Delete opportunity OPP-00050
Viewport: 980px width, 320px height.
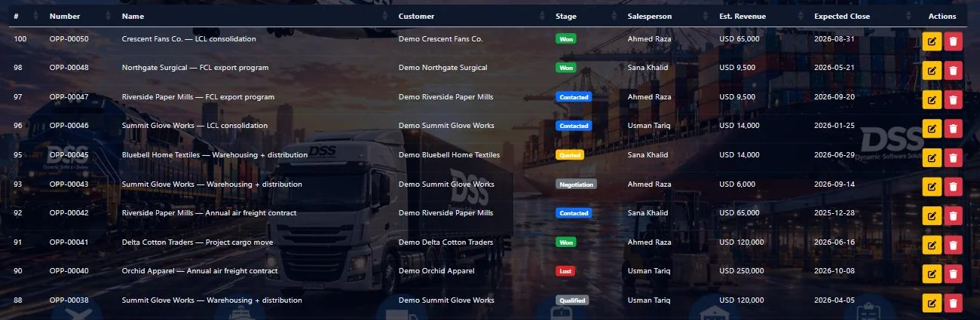point(953,41)
